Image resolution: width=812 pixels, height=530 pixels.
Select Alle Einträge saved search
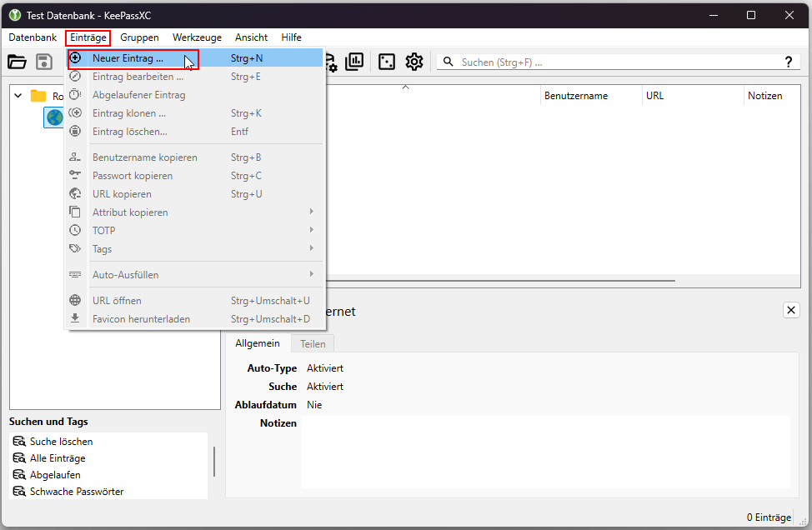click(58, 458)
